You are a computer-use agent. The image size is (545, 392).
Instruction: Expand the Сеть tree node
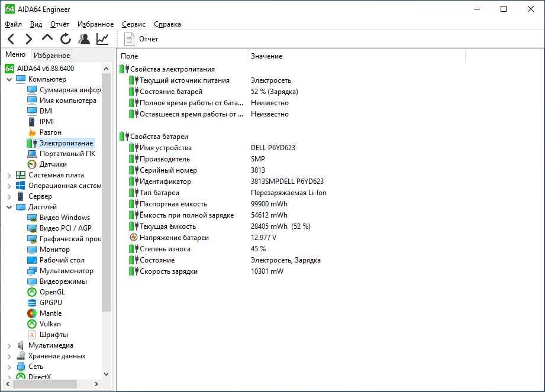(9, 367)
